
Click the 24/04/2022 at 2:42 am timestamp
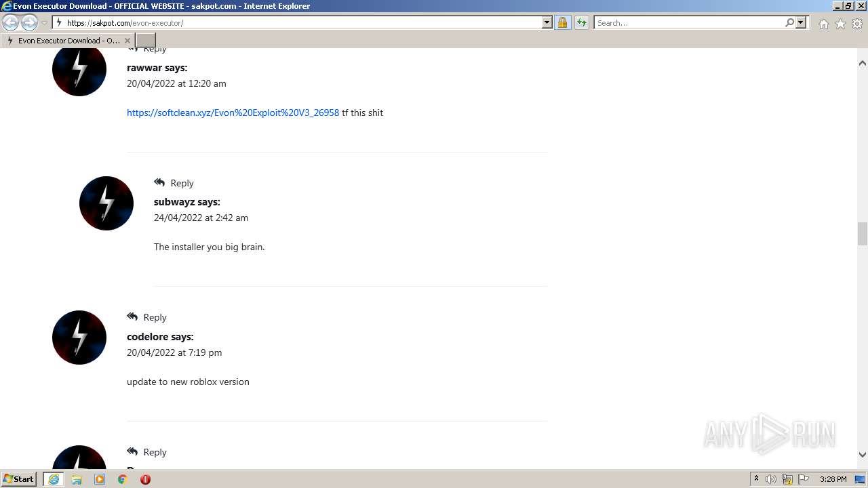[201, 218]
